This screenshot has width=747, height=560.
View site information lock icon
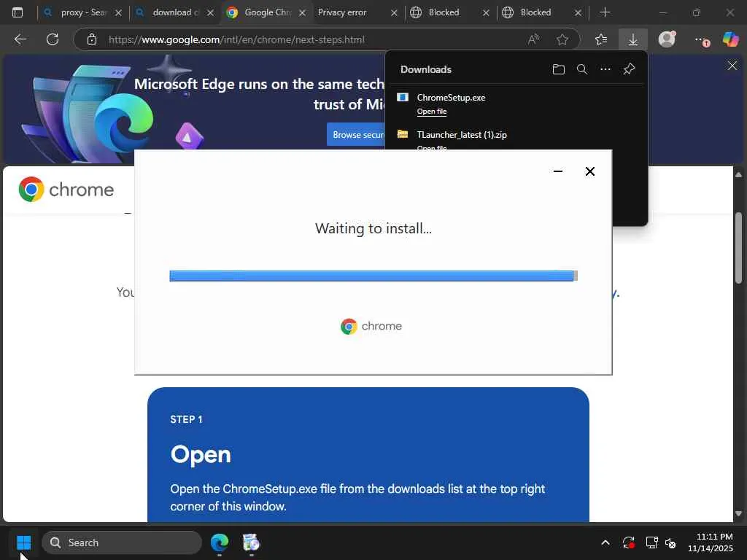(x=92, y=39)
